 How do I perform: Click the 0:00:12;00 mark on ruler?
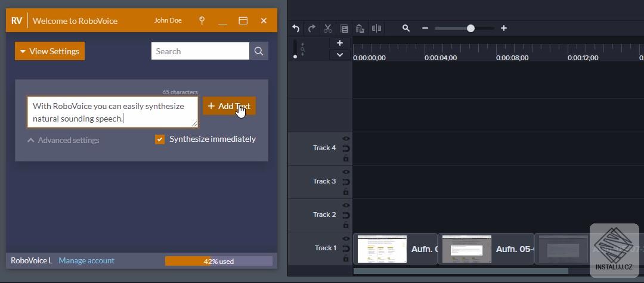(584, 58)
